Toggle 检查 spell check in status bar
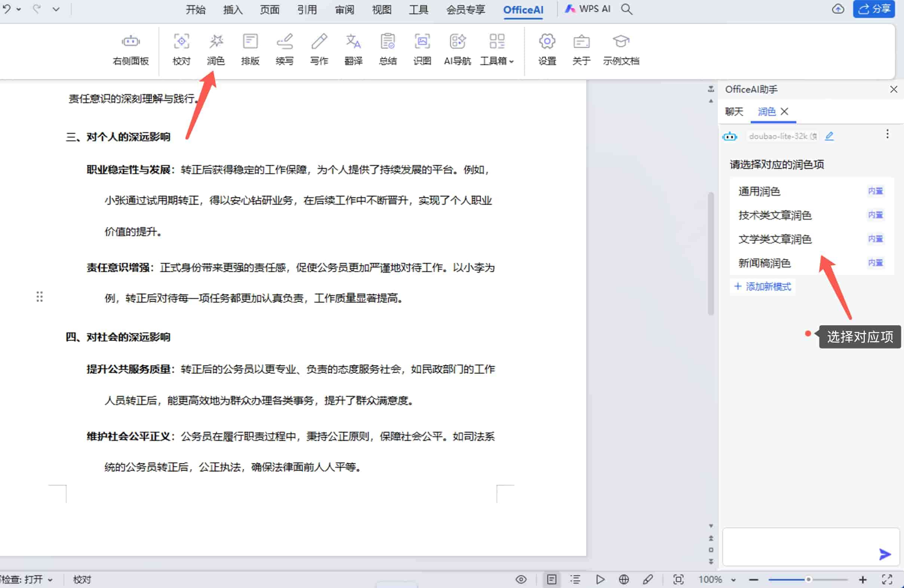This screenshot has height=588, width=904. click(23, 579)
